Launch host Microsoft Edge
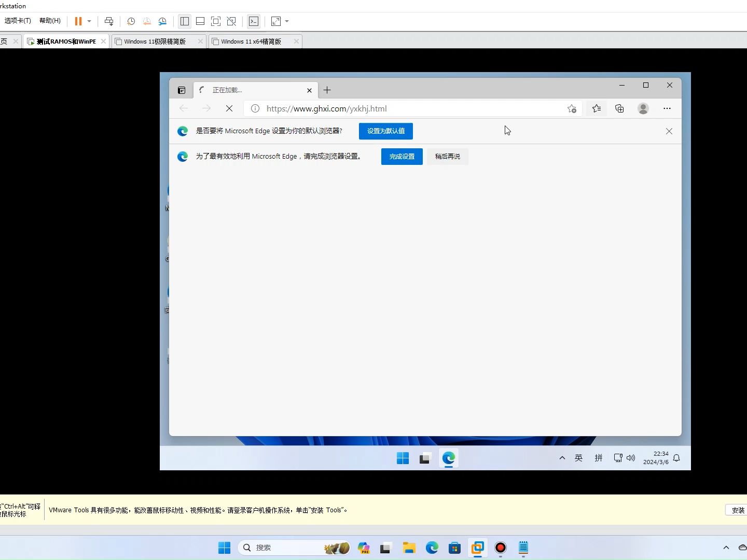This screenshot has height=560, width=747. click(432, 548)
